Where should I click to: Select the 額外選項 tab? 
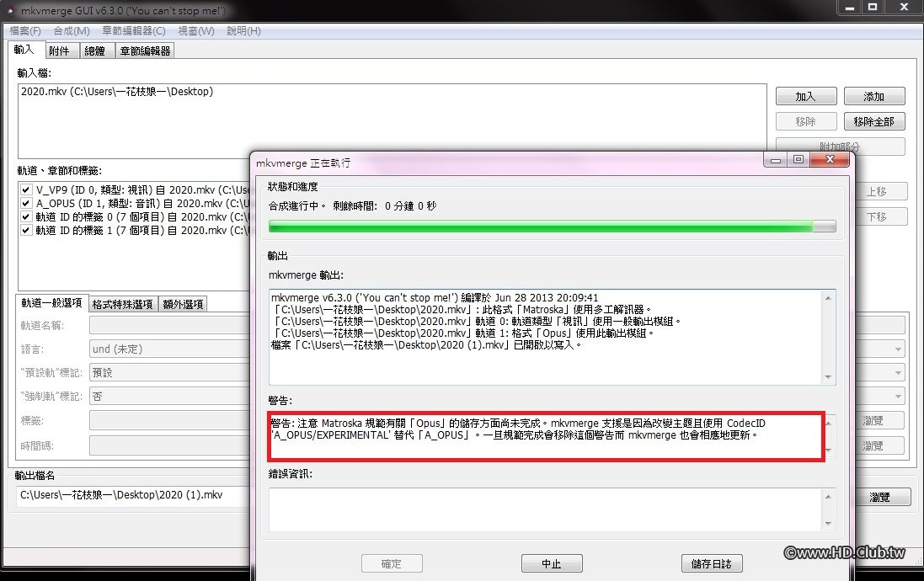coord(183,304)
